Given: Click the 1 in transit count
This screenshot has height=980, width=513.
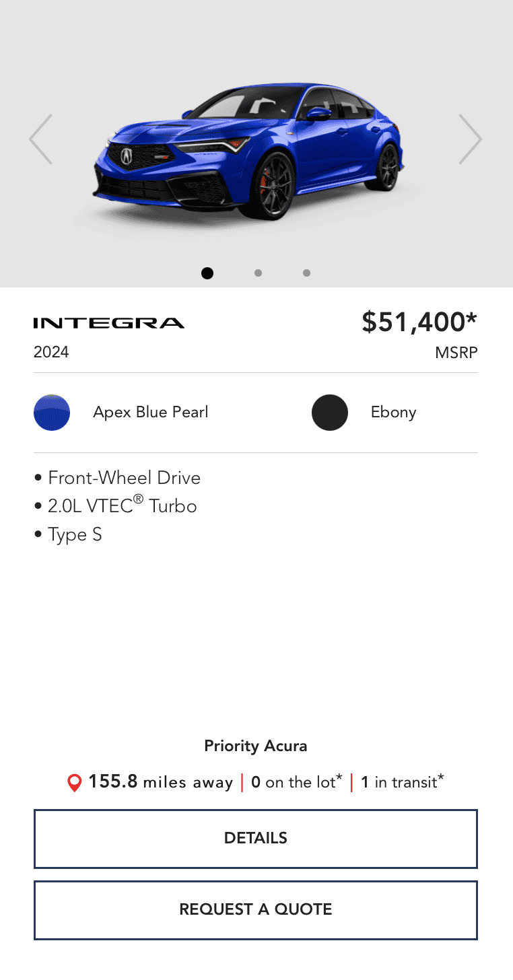Looking at the screenshot, I should coord(402,782).
